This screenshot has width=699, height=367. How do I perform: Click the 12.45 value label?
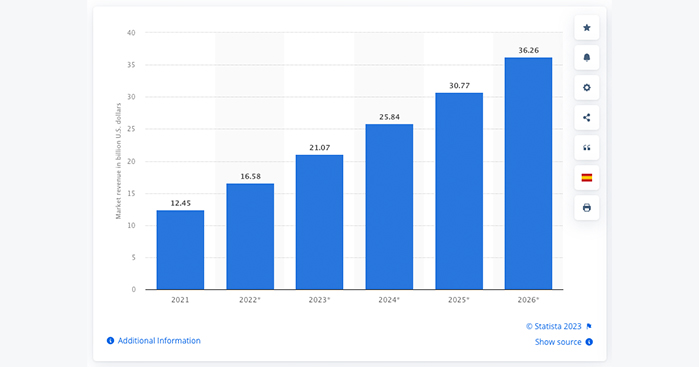(x=180, y=203)
